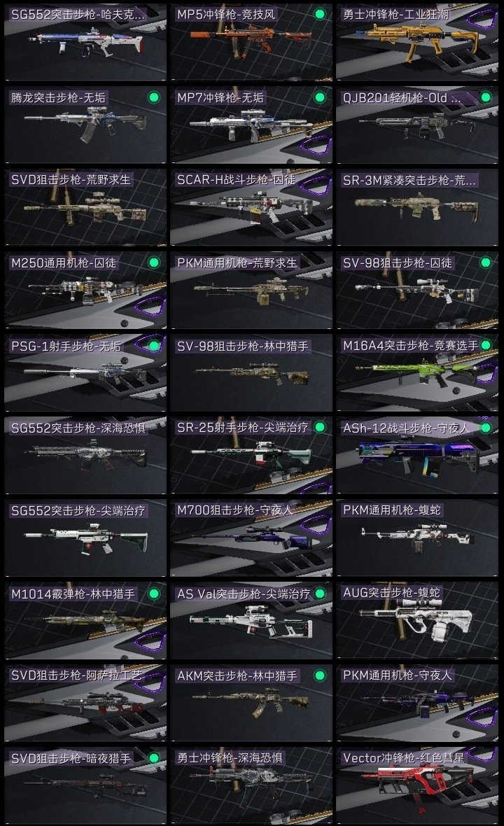Screen dimensions: 504x826
Task: Select the SVD狙击步枪-阿萨拉工艺 skin card
Action: (85, 703)
